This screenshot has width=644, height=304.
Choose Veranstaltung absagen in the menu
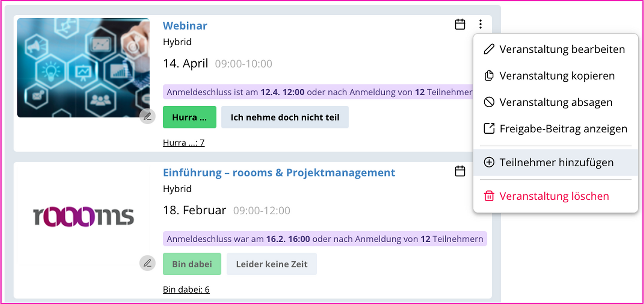[556, 102]
